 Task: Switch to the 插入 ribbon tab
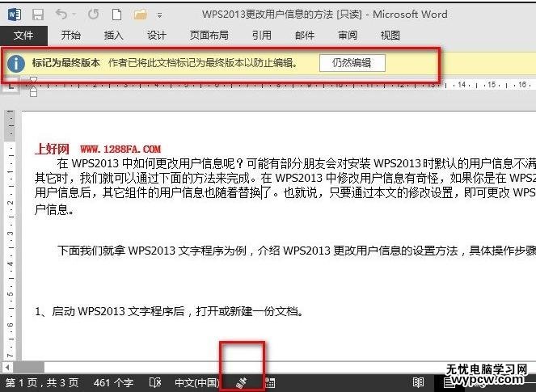click(113, 36)
